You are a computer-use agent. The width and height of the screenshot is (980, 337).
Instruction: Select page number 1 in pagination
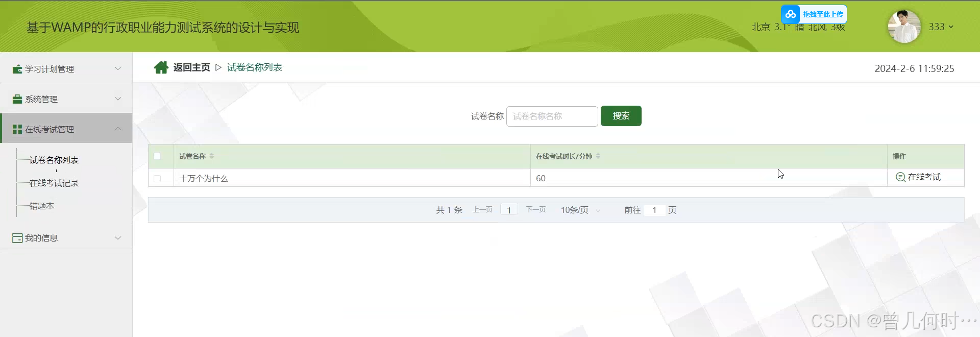click(509, 210)
